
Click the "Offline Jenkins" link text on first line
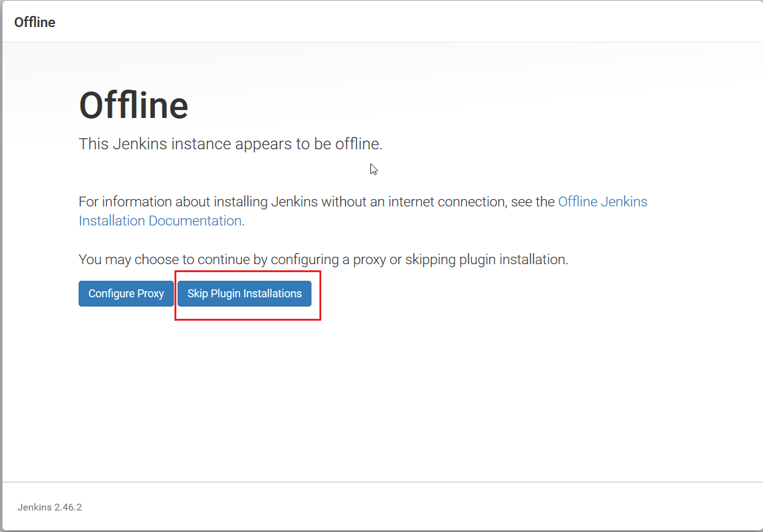click(x=602, y=202)
